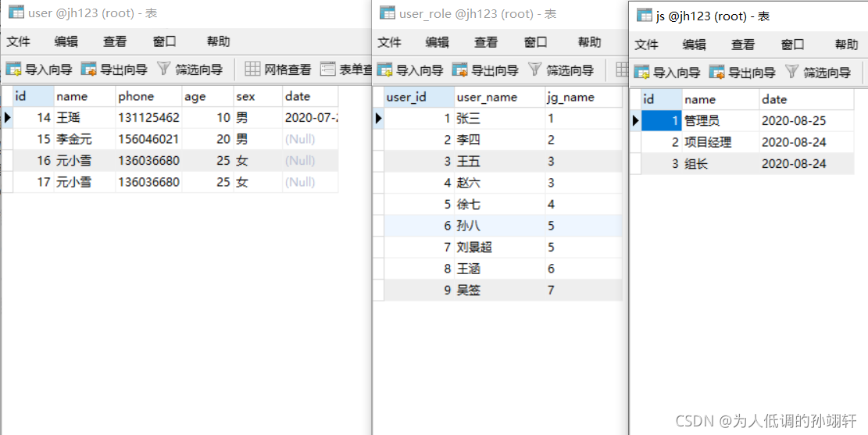The image size is (868, 435).
Task: Click 导出向导 label in user window
Action: click(x=123, y=70)
